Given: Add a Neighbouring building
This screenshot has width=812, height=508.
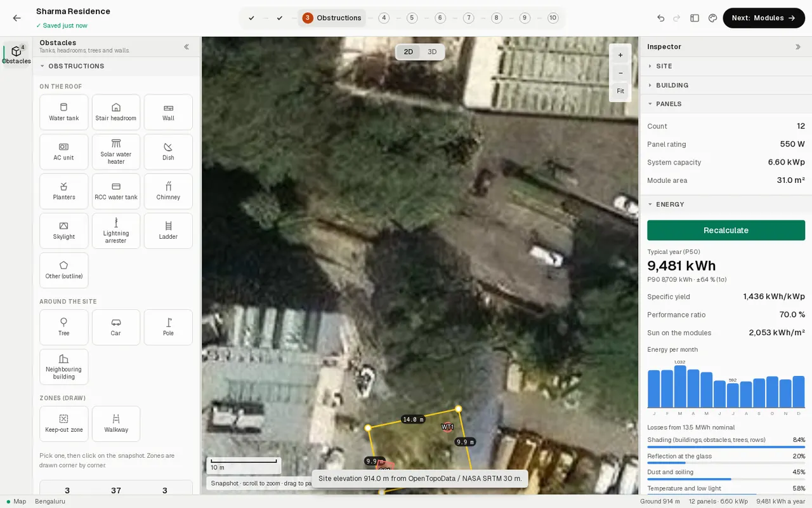Looking at the screenshot, I should [64, 366].
